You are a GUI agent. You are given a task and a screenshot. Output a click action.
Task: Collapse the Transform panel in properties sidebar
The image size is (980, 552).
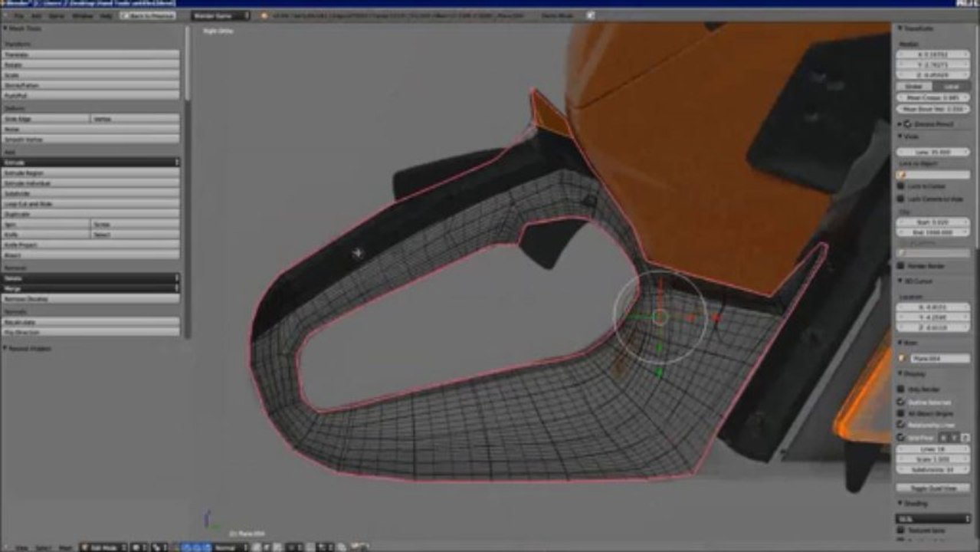(x=899, y=28)
